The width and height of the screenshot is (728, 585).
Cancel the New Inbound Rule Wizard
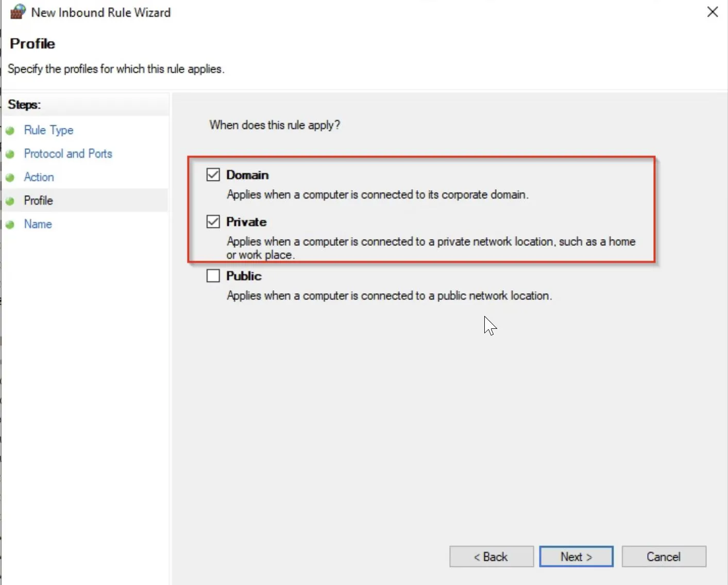664,557
